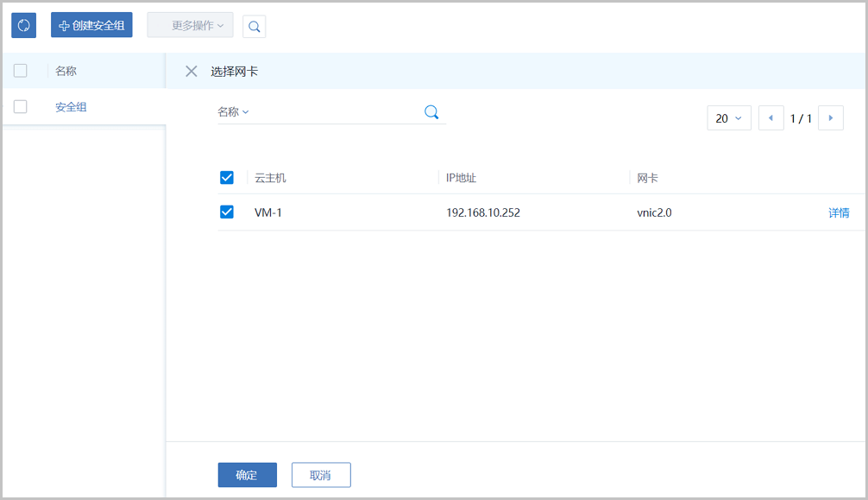Open the 安全组 link
The width and height of the screenshot is (868, 500).
(x=71, y=107)
